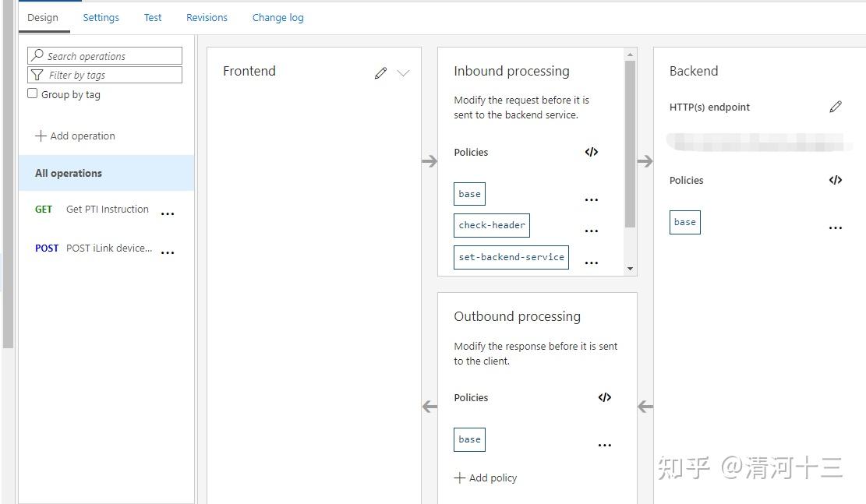The image size is (866, 504).
Task: Open the Filter by tags dropdown
Action: pyautogui.click(x=105, y=75)
